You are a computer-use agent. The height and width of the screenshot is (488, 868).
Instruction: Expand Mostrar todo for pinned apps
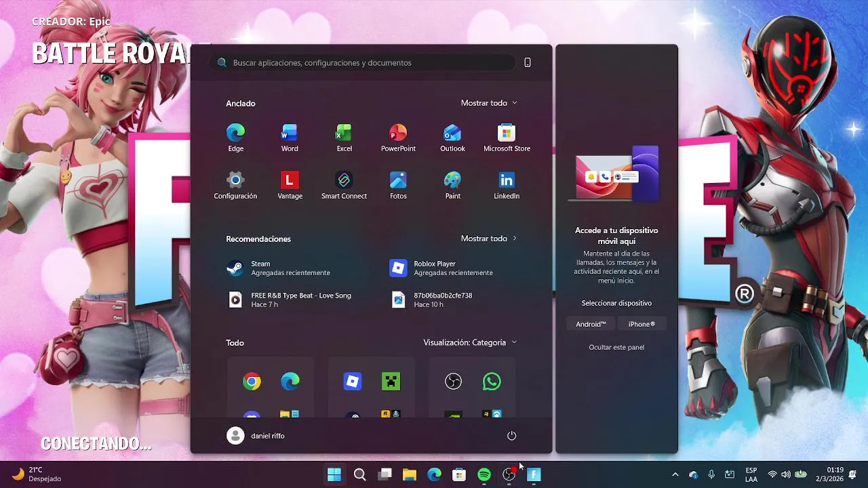coord(489,103)
